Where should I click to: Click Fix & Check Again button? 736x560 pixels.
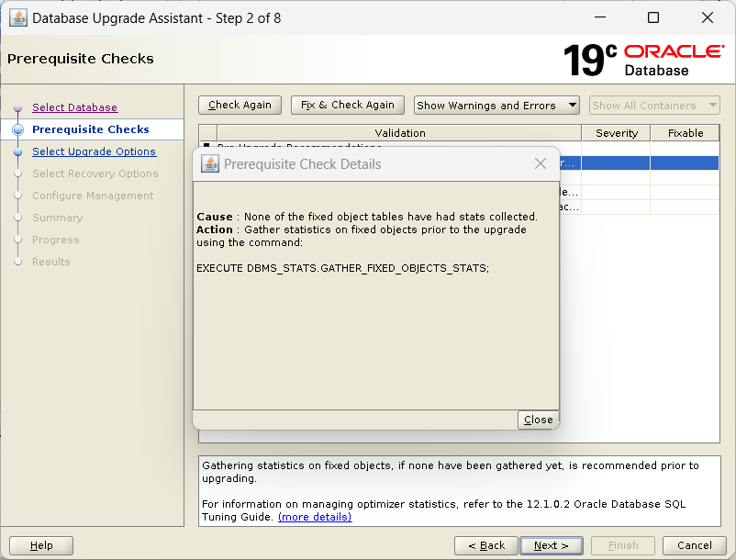click(347, 105)
